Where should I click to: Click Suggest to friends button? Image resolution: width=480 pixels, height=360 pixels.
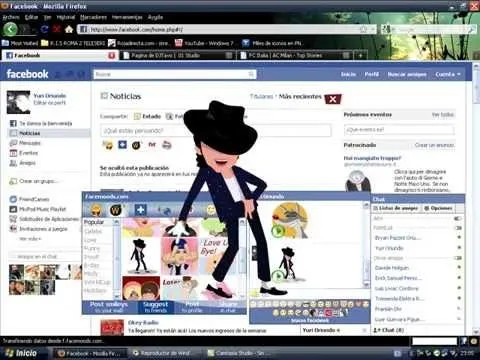(x=155, y=307)
